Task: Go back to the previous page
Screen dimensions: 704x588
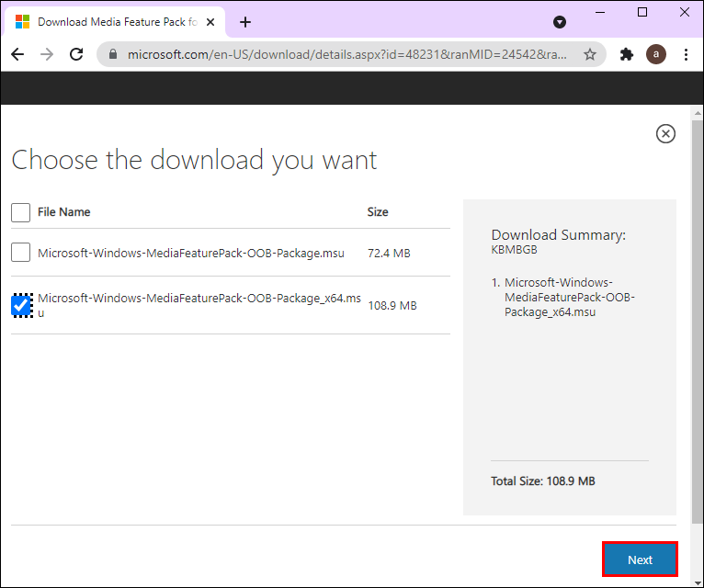Action: pyautogui.click(x=17, y=54)
